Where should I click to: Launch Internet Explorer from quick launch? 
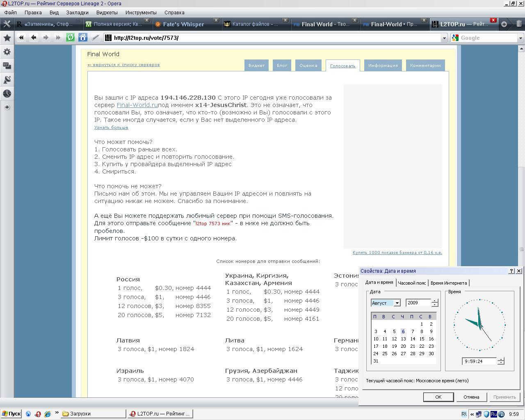coord(48,414)
